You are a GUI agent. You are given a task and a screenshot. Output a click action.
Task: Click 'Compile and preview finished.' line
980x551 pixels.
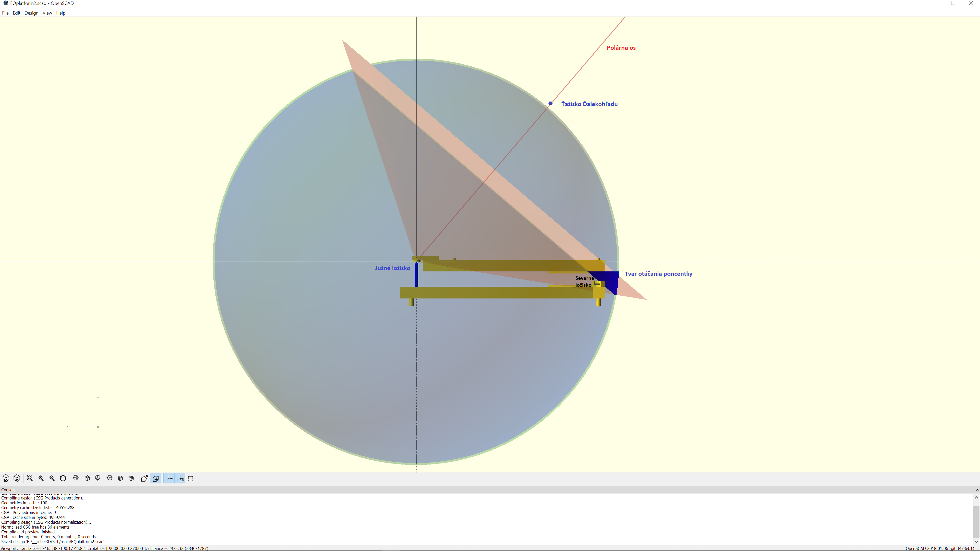tap(28, 532)
